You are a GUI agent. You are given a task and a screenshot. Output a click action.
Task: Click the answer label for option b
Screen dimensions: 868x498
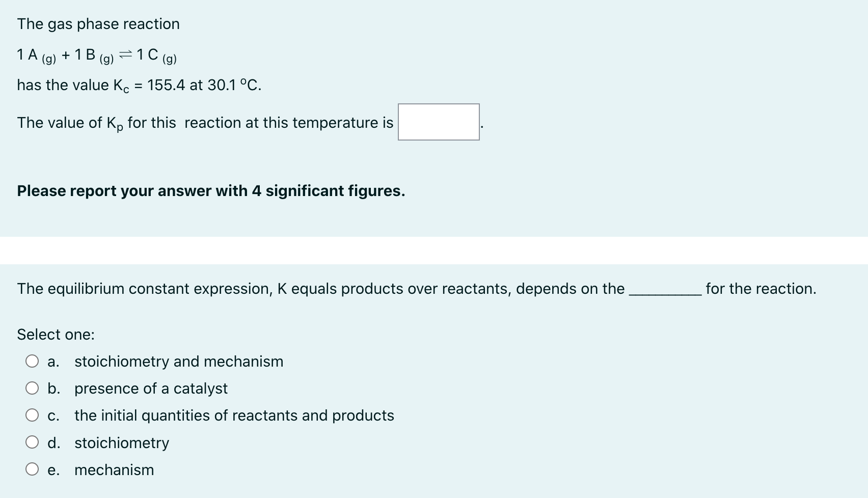pos(151,389)
